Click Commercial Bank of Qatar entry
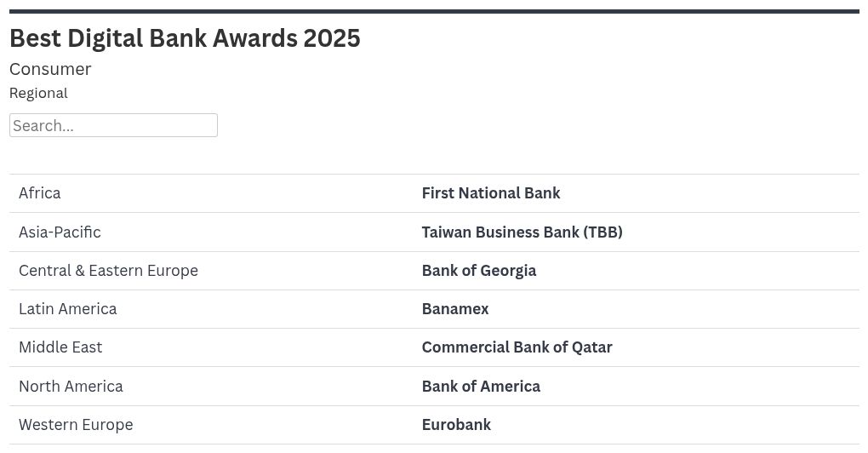Screen dimensions: 868x453 pos(517,347)
